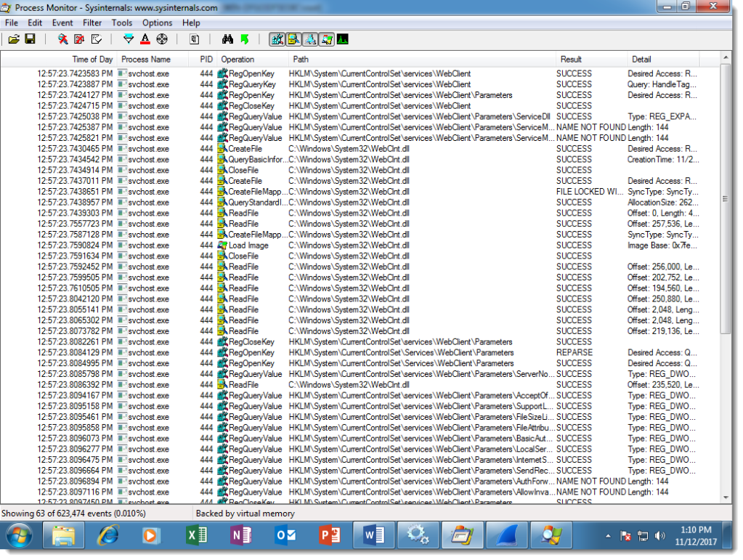Open the Filter menu
The height and width of the screenshot is (560, 743).
click(92, 23)
